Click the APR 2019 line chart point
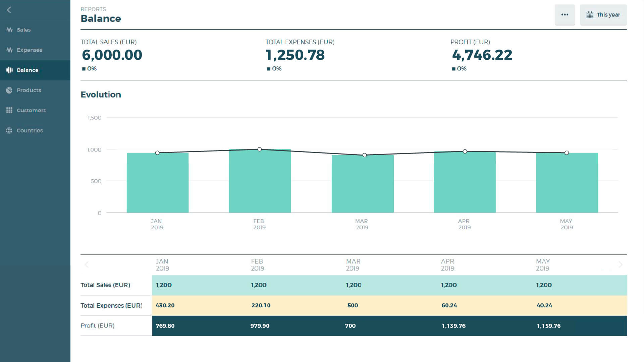 465,152
